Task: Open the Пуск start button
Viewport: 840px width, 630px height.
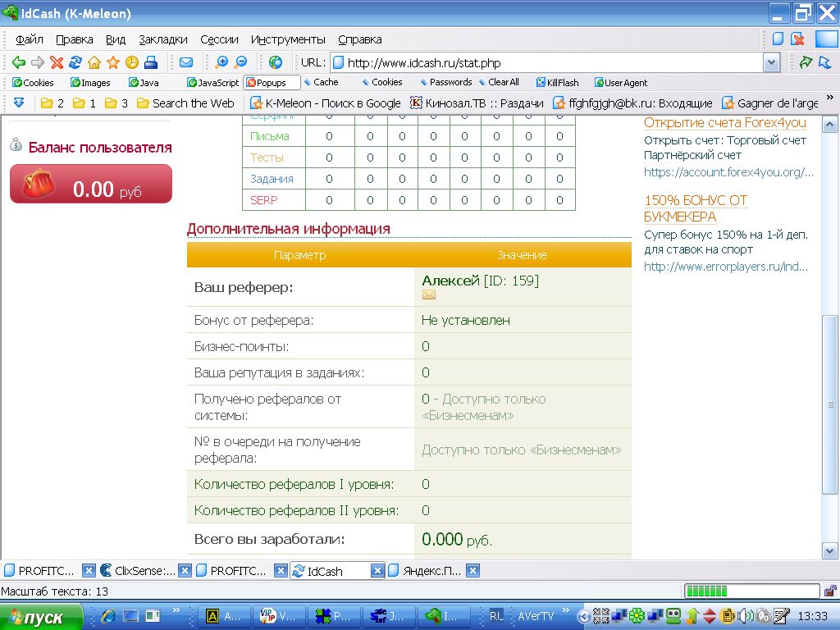Action: (x=41, y=617)
